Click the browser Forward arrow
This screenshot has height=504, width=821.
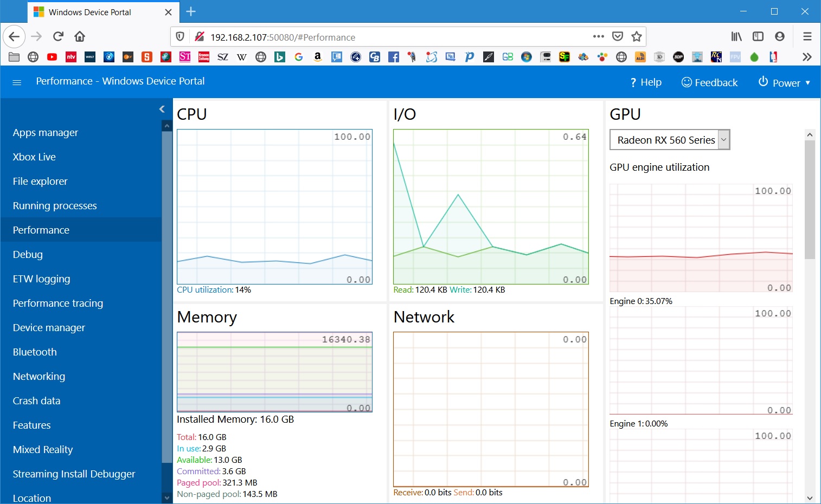coord(36,37)
